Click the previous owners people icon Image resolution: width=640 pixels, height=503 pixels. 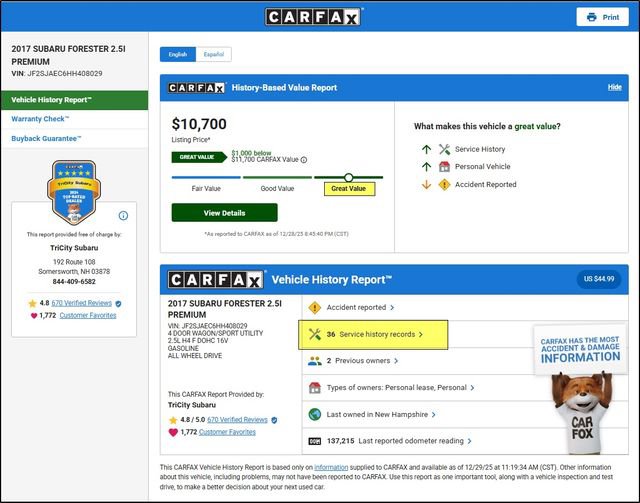coord(315,360)
